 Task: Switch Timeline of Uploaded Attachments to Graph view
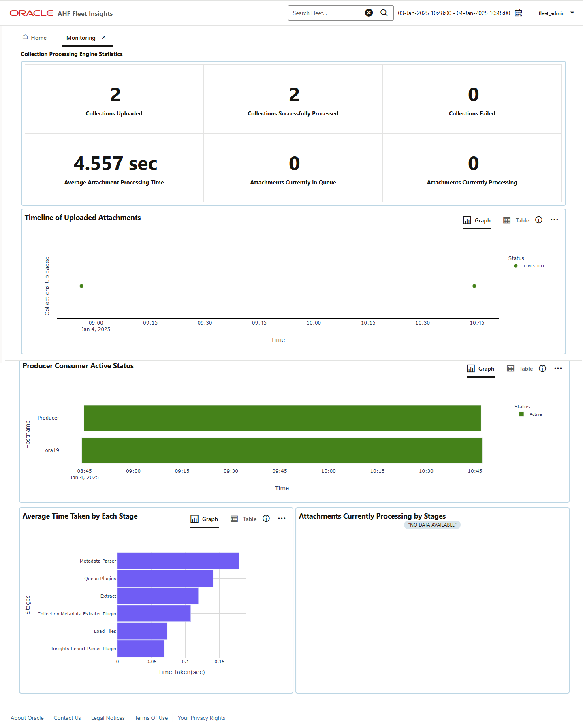477,220
